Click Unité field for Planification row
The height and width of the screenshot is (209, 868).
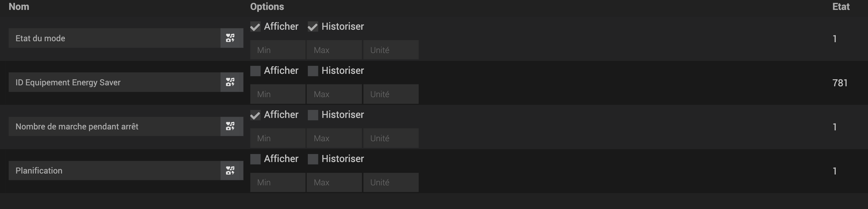click(x=391, y=182)
